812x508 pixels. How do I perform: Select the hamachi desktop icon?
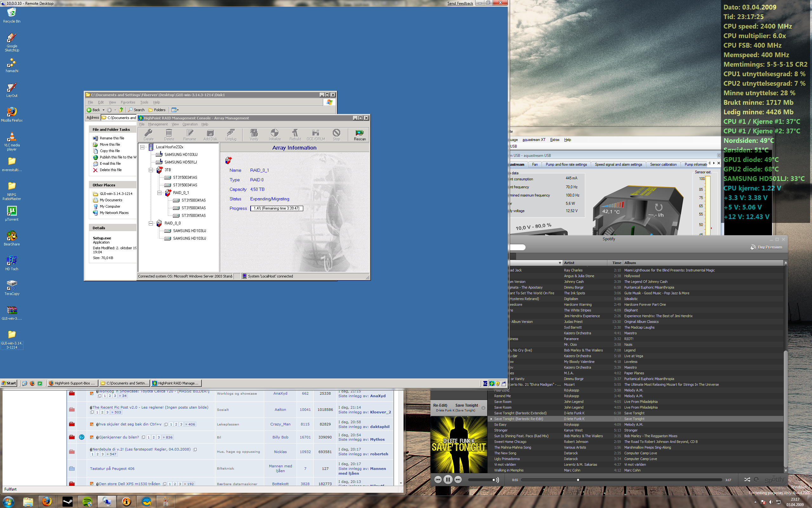tap(12, 65)
